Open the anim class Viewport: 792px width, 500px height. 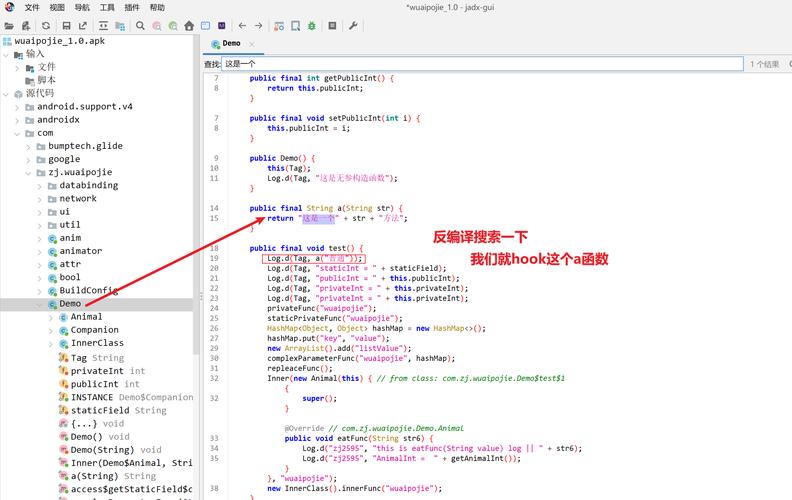(70, 238)
